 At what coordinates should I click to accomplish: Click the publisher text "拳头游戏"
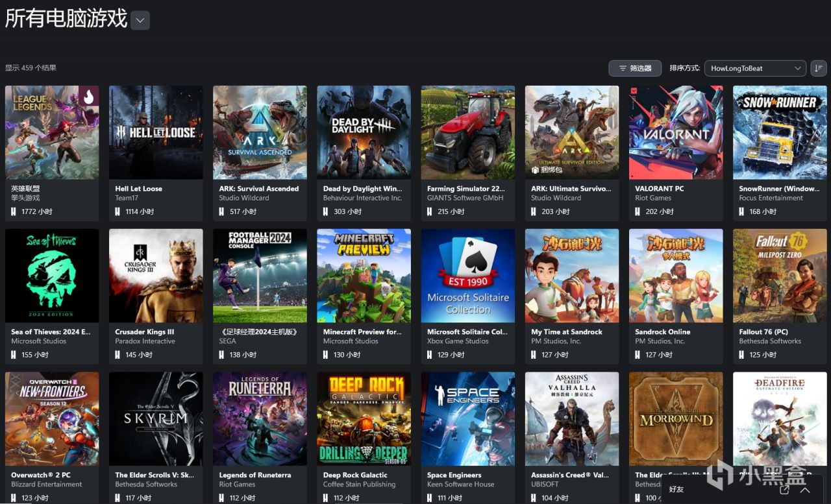point(25,198)
